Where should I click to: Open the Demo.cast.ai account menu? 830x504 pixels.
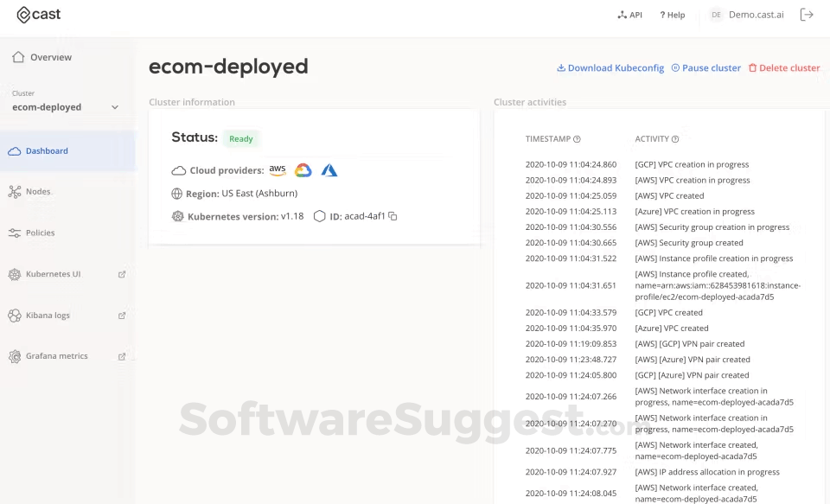(747, 15)
